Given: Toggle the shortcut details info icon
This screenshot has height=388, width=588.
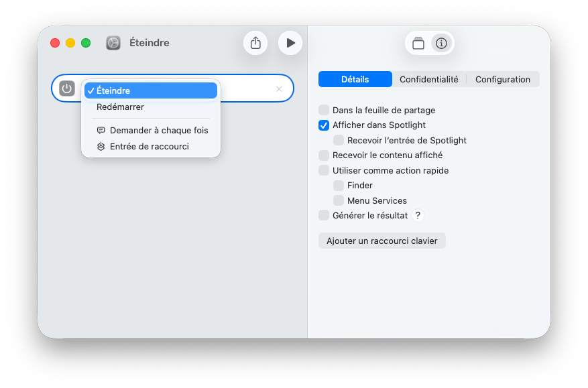Looking at the screenshot, I should 441,44.
